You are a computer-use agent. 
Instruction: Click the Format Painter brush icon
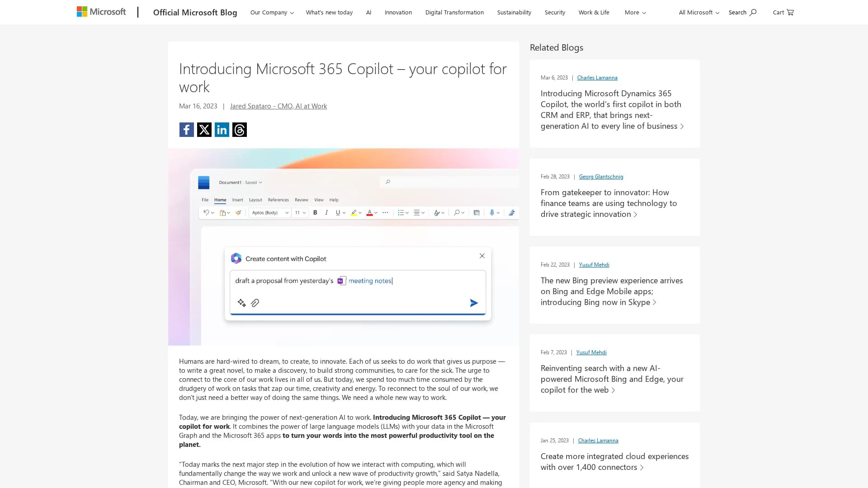pos(238,212)
